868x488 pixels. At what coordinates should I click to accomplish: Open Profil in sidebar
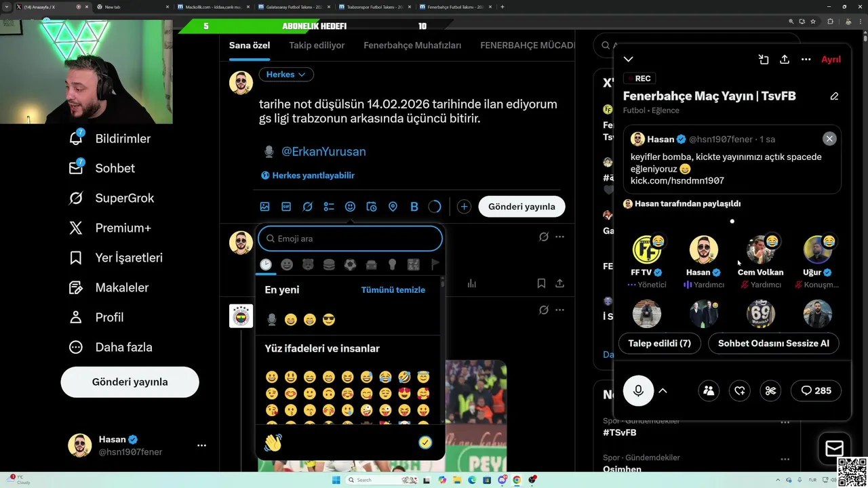(96, 317)
